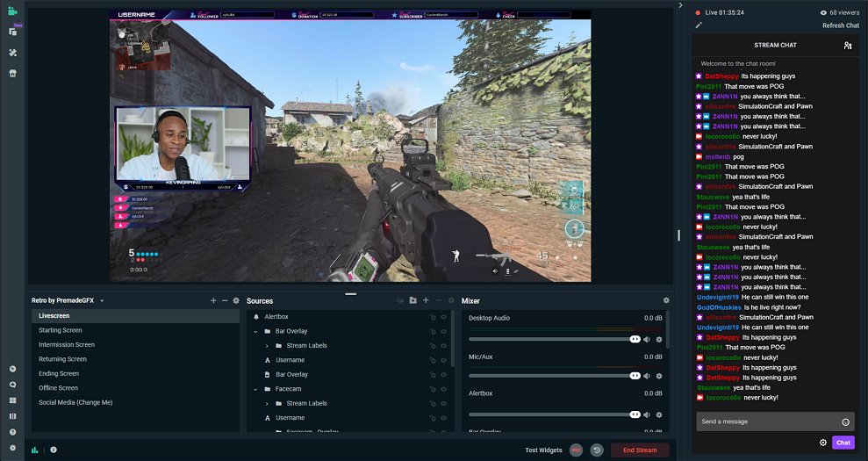Toggle visibility of the Facecam folder

443,389
